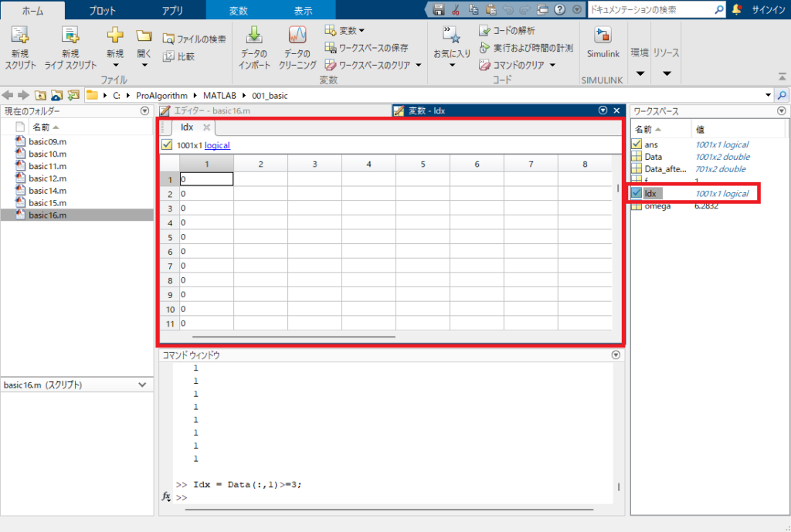Click Sign In (サインイン)
The image size is (791, 532).
pos(769,10)
